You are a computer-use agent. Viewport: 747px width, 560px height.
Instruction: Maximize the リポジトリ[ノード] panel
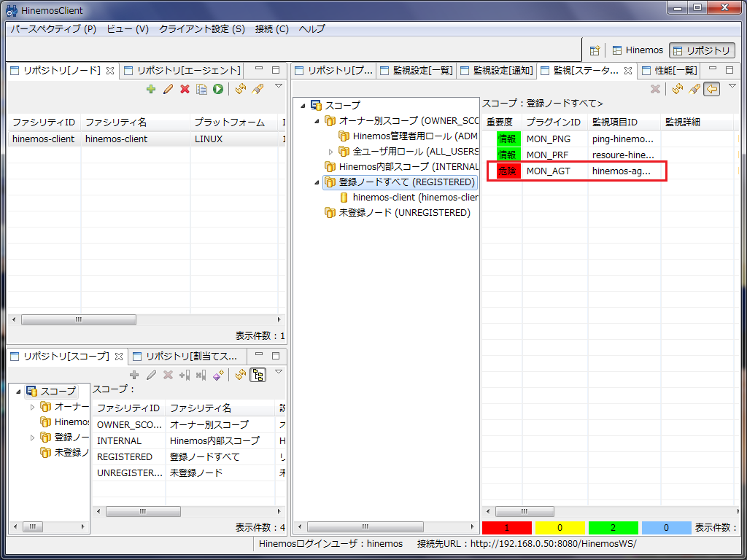pyautogui.click(x=275, y=70)
